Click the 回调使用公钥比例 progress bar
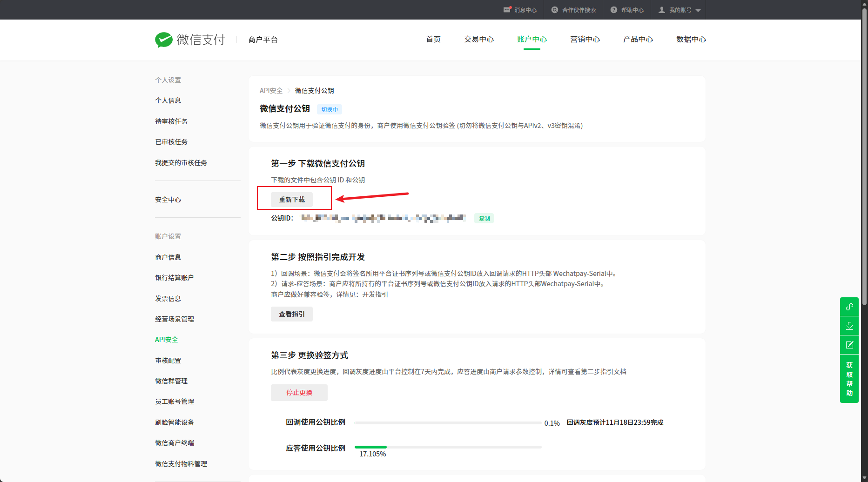This screenshot has height=482, width=868. (x=448, y=423)
